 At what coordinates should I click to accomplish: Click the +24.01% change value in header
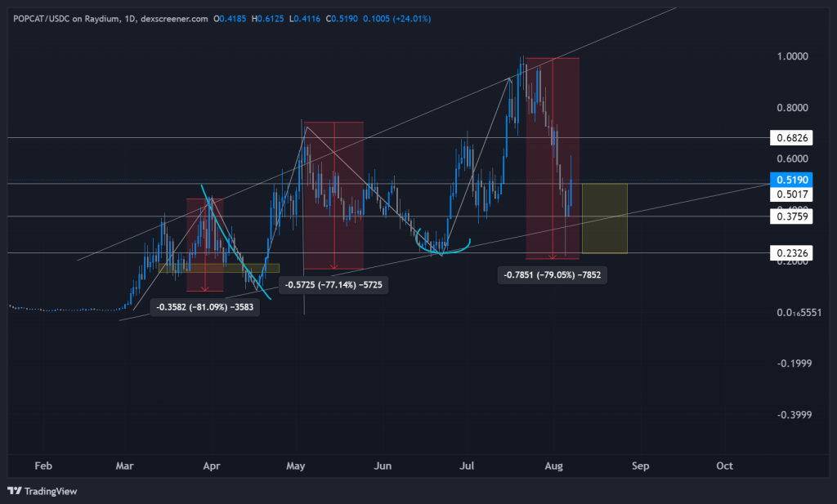411,18
